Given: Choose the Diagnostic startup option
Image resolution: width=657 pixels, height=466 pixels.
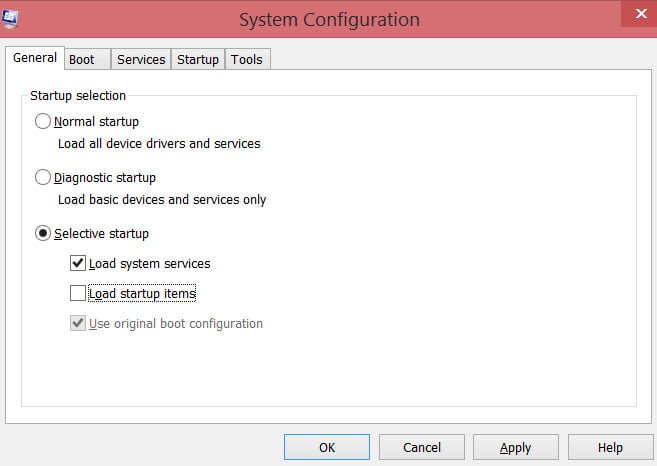Looking at the screenshot, I should point(43,177).
